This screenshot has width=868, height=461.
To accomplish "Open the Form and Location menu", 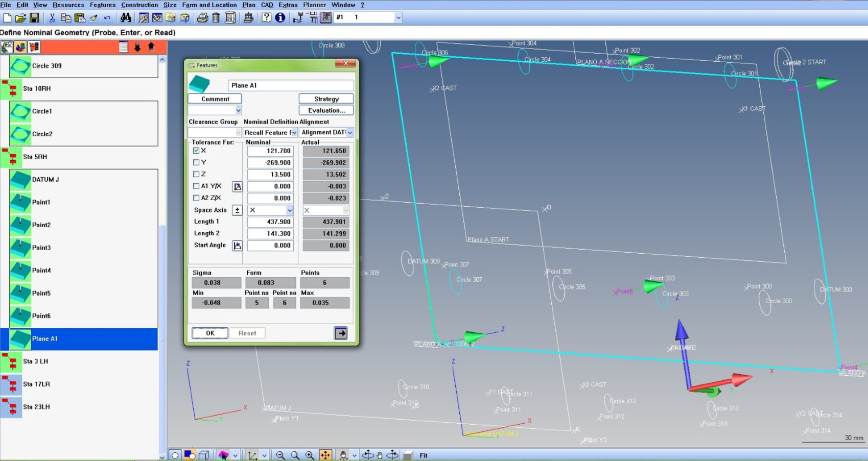I will tap(209, 5).
